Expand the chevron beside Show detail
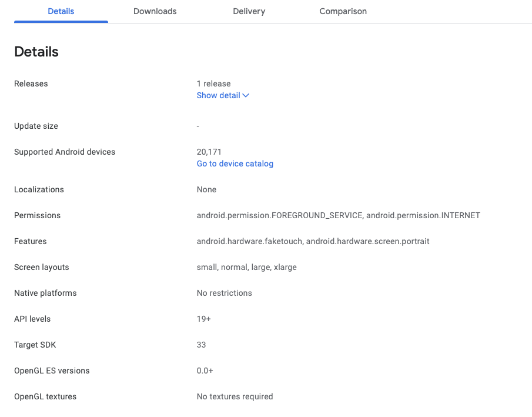Screen dimensions: 532x417 click(x=246, y=95)
